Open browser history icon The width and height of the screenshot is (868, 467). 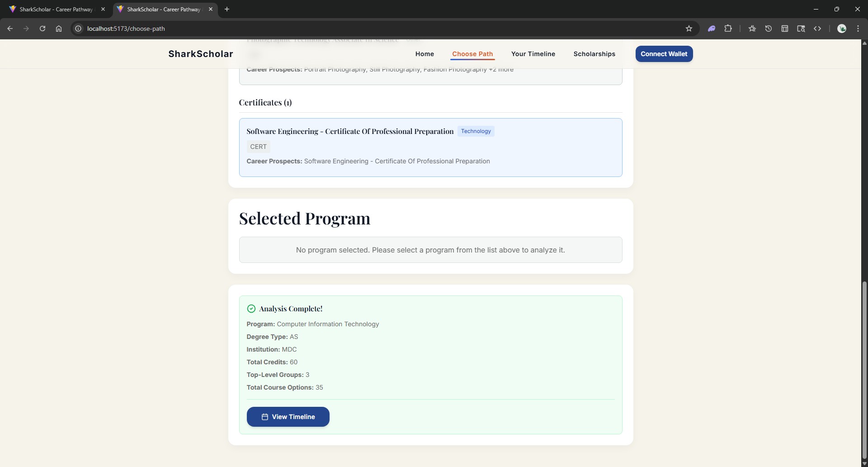tap(769, 29)
